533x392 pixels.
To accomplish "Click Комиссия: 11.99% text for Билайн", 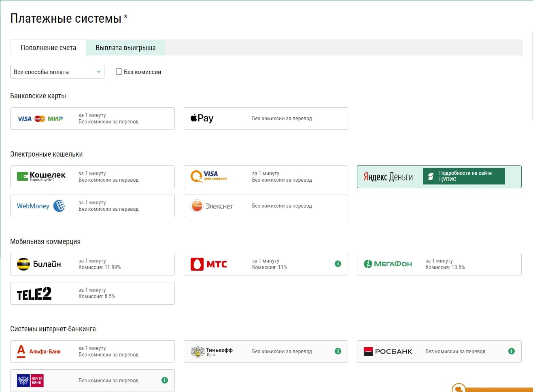I will point(100,267).
